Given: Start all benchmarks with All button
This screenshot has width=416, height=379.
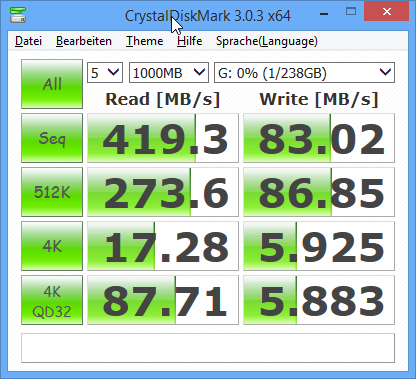Looking at the screenshot, I should pos(52,84).
